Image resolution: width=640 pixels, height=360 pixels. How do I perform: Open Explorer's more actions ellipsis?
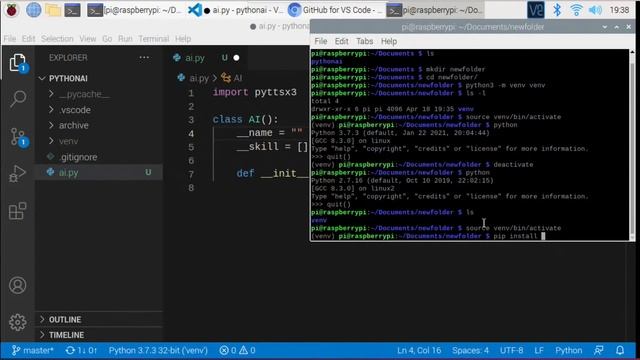pyautogui.click(x=144, y=58)
